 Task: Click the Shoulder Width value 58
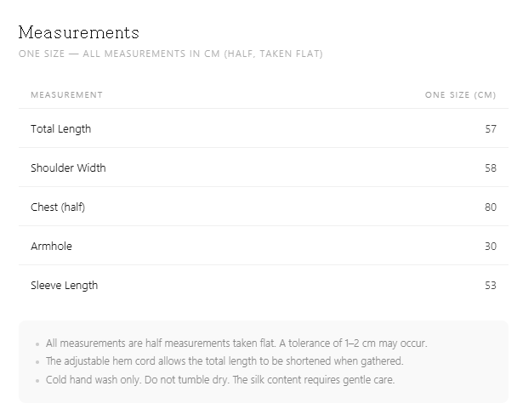(x=491, y=167)
